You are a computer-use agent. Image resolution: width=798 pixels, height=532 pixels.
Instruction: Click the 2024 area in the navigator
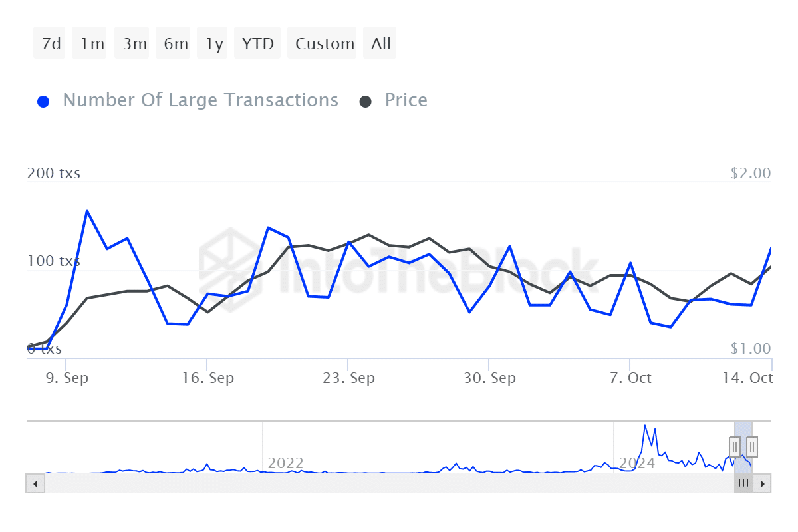637,463
